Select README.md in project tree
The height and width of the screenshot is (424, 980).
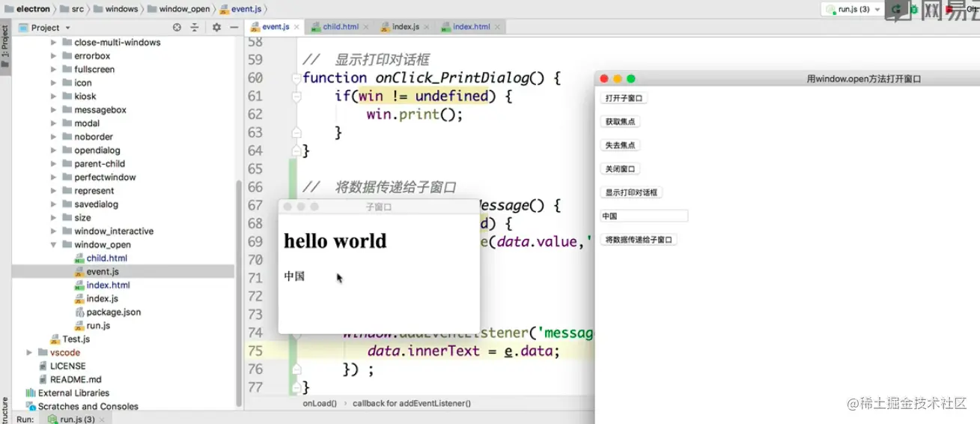[123, 380]
